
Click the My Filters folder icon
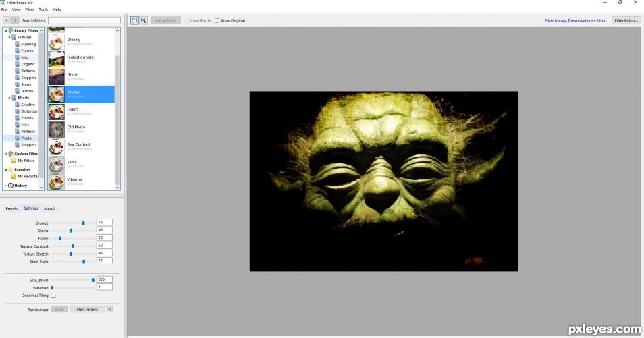click(x=14, y=161)
